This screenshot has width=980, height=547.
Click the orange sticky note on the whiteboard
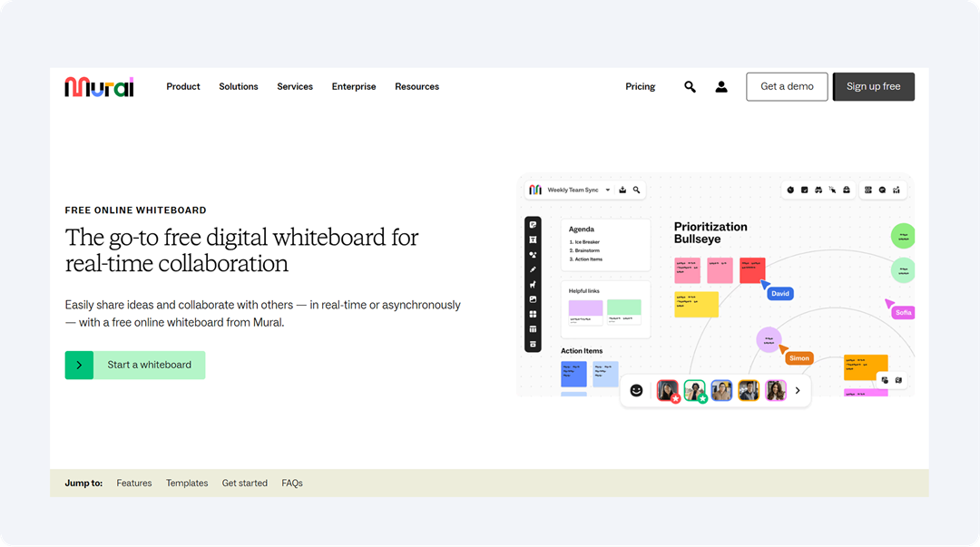[866, 367]
